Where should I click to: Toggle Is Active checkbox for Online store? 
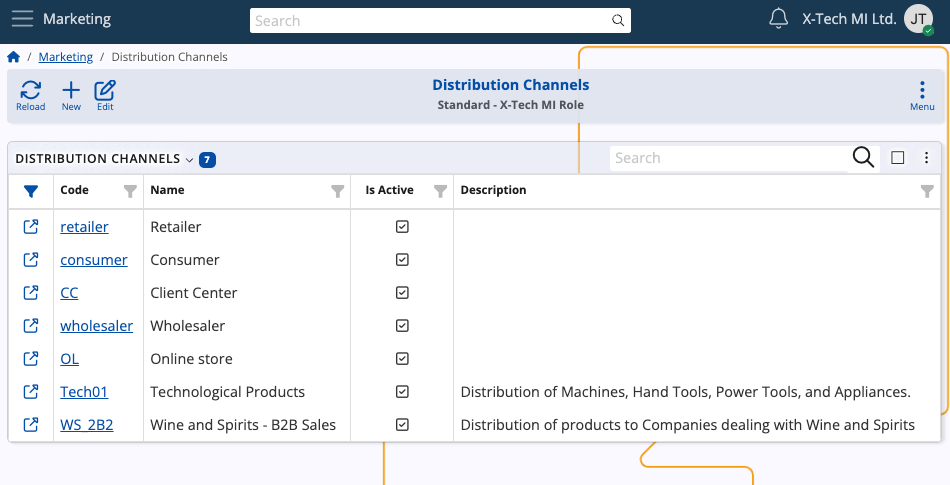[x=402, y=358]
